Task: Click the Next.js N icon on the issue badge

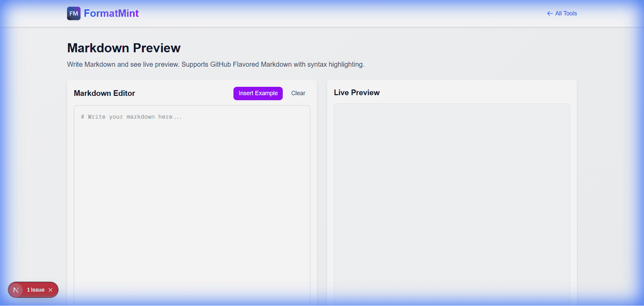Action: click(16, 290)
